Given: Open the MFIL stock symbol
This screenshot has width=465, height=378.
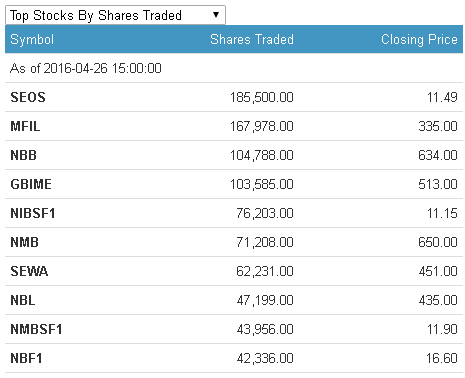Looking at the screenshot, I should click(25, 126).
